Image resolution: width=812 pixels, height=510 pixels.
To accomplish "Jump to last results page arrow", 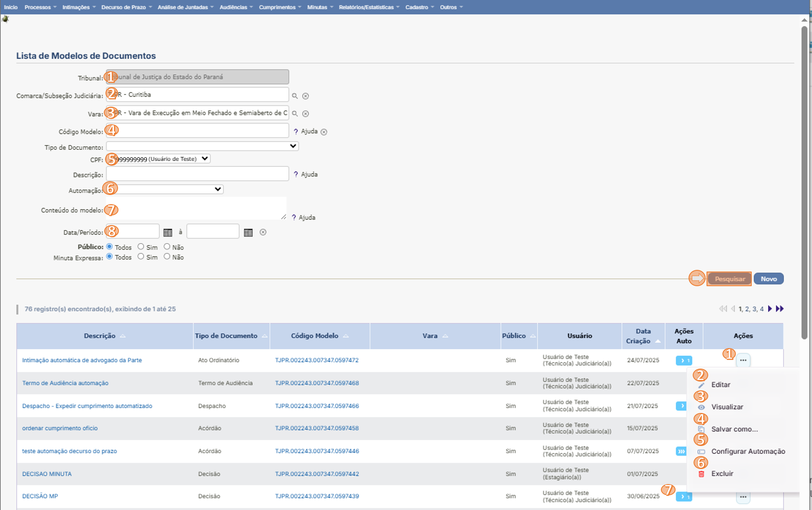I will (779, 309).
